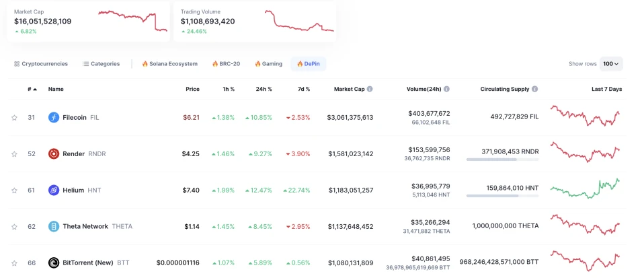Star BitTorrent (New) to add to watchlist
Screen dimensions: 644x278
[14, 263]
